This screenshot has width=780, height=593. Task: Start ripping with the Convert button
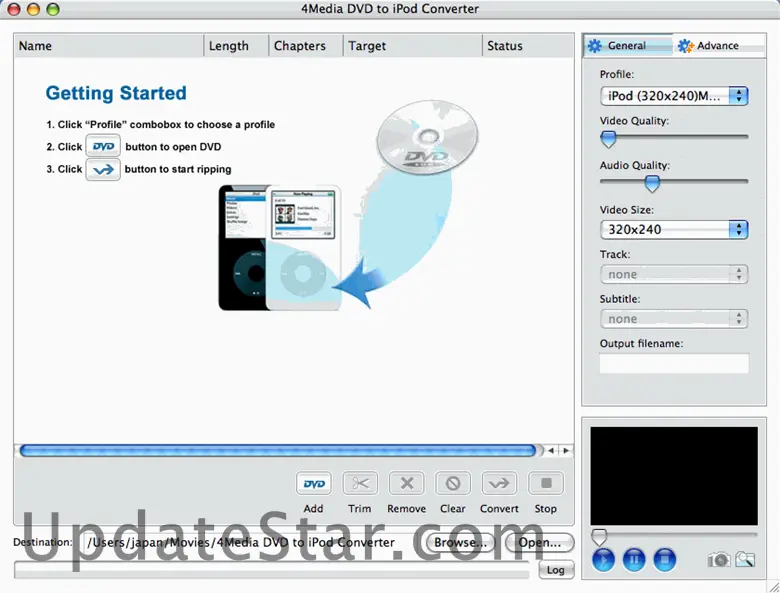tap(499, 484)
